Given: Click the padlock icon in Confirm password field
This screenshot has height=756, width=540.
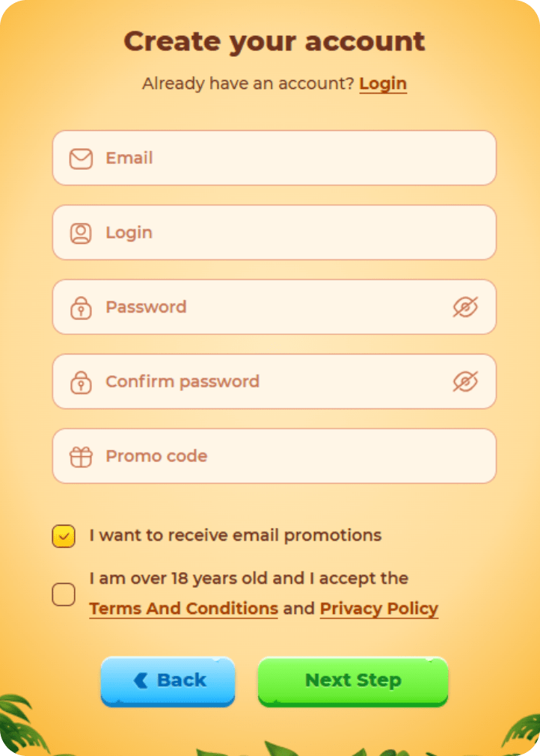Looking at the screenshot, I should [x=81, y=382].
